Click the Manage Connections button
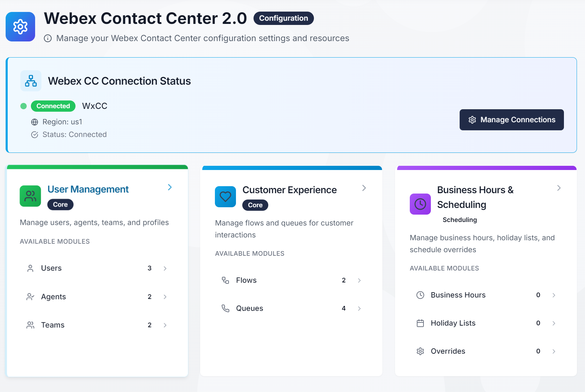This screenshot has width=585, height=392. click(511, 119)
